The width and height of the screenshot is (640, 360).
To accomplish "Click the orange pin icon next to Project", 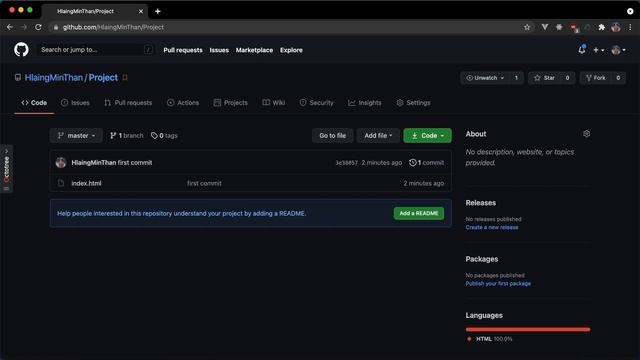I will (125, 78).
